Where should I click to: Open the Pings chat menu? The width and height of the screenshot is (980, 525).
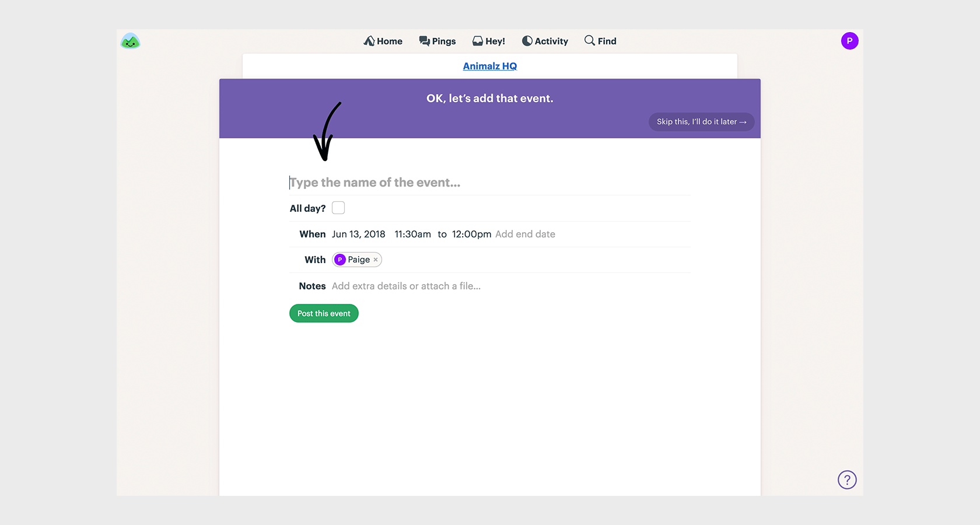pyautogui.click(x=437, y=41)
